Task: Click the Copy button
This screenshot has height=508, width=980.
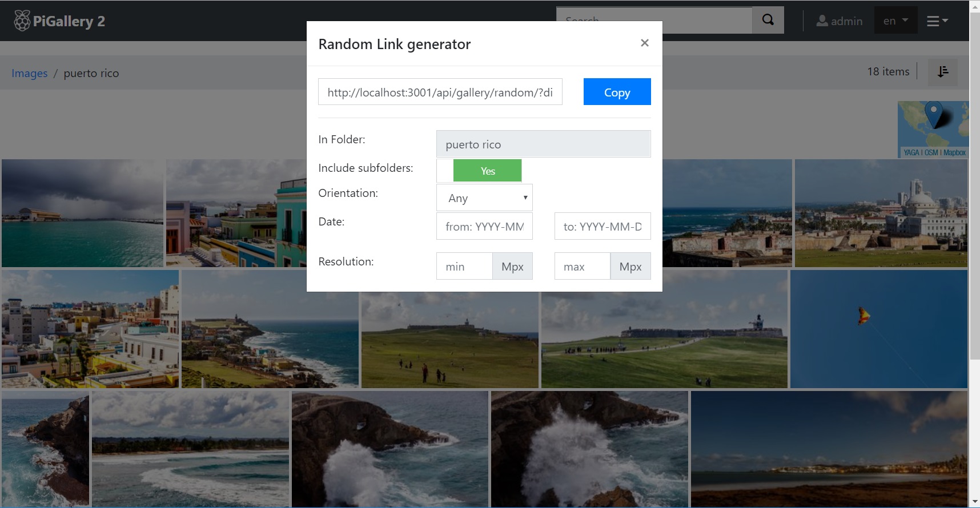Action: coord(617,92)
